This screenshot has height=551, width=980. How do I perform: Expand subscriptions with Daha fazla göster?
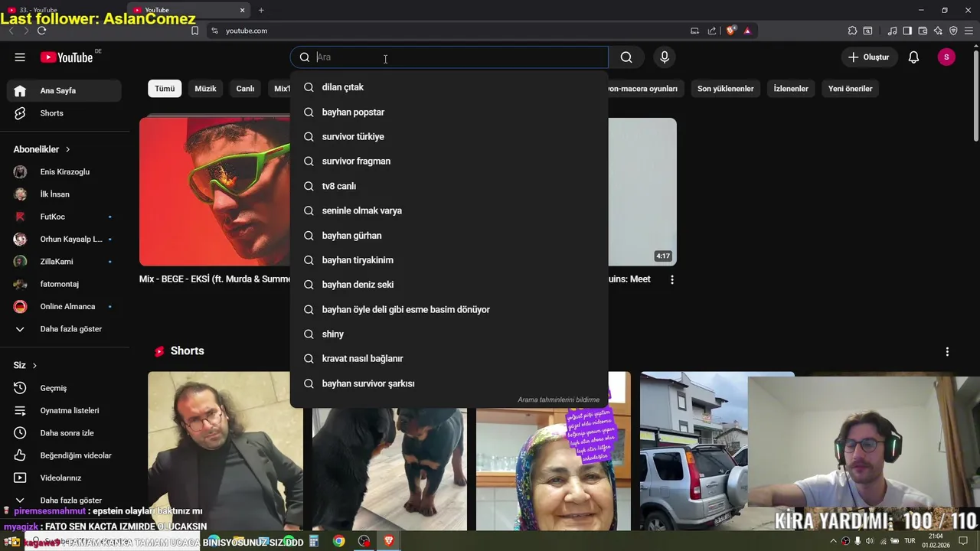(64, 329)
